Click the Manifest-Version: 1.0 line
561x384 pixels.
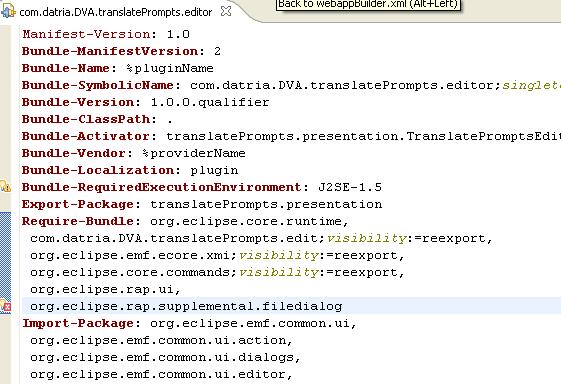point(106,34)
